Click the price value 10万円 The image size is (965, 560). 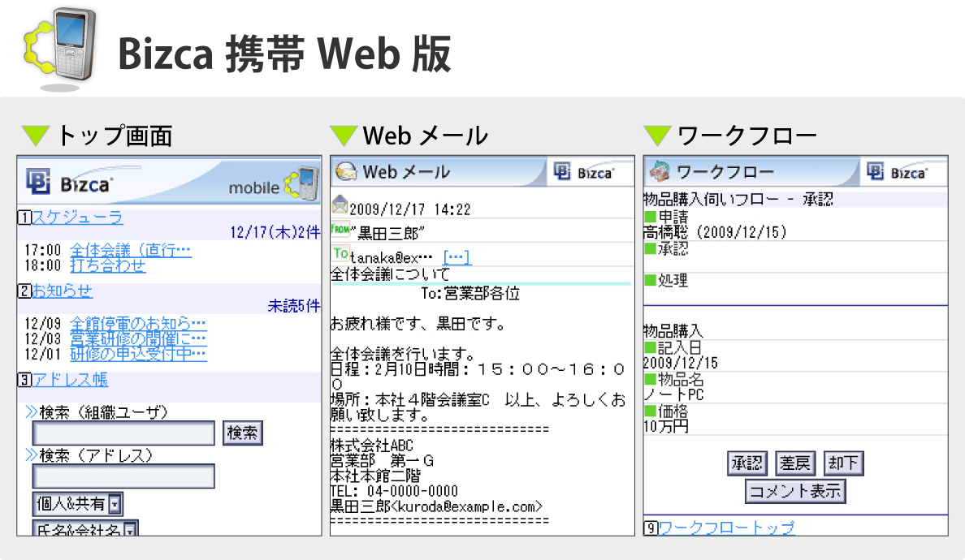click(666, 427)
